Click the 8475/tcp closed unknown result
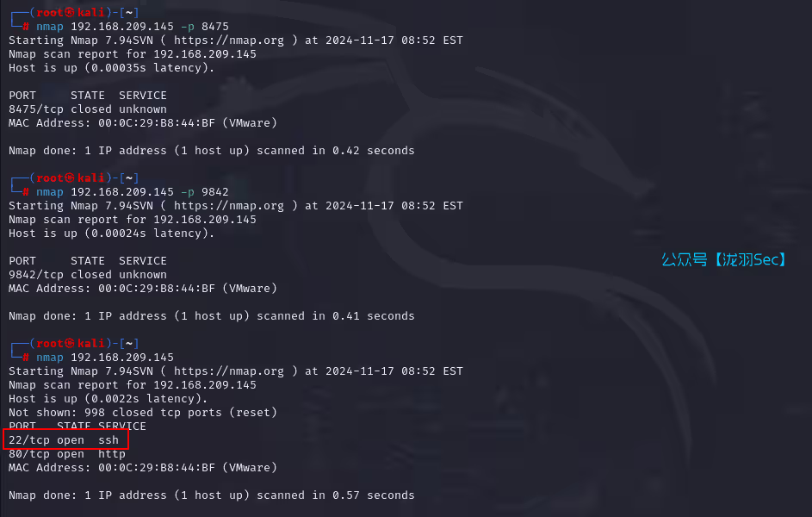Screen dimensions: 812x517 88,109
